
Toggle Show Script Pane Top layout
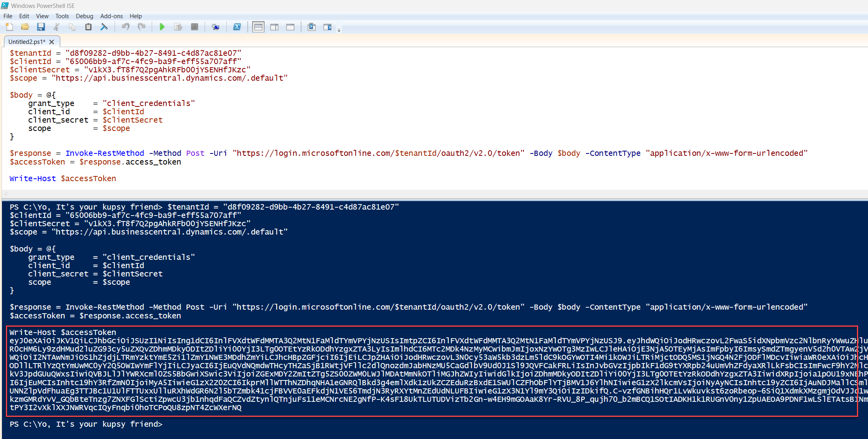pos(258,27)
